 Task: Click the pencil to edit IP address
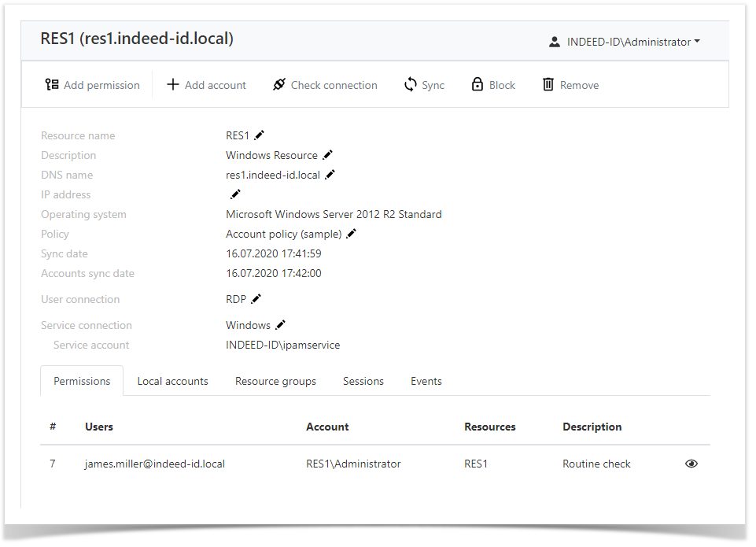[234, 194]
